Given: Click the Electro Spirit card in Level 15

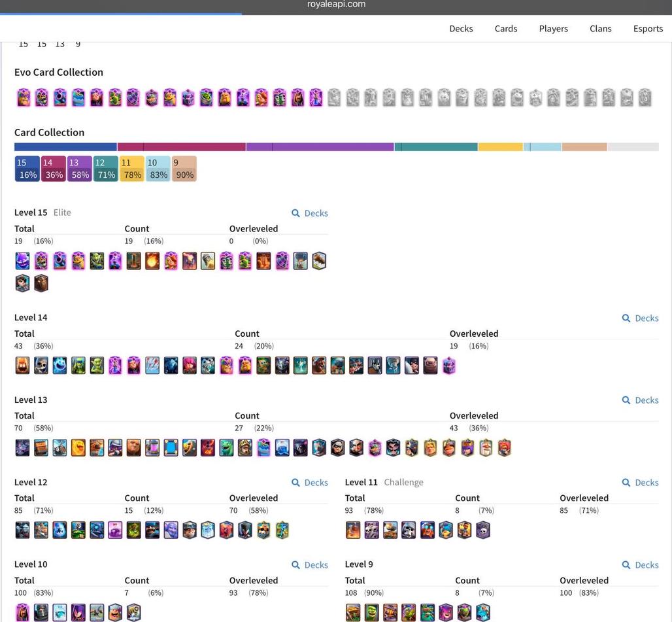Looking at the screenshot, I should tap(23, 260).
